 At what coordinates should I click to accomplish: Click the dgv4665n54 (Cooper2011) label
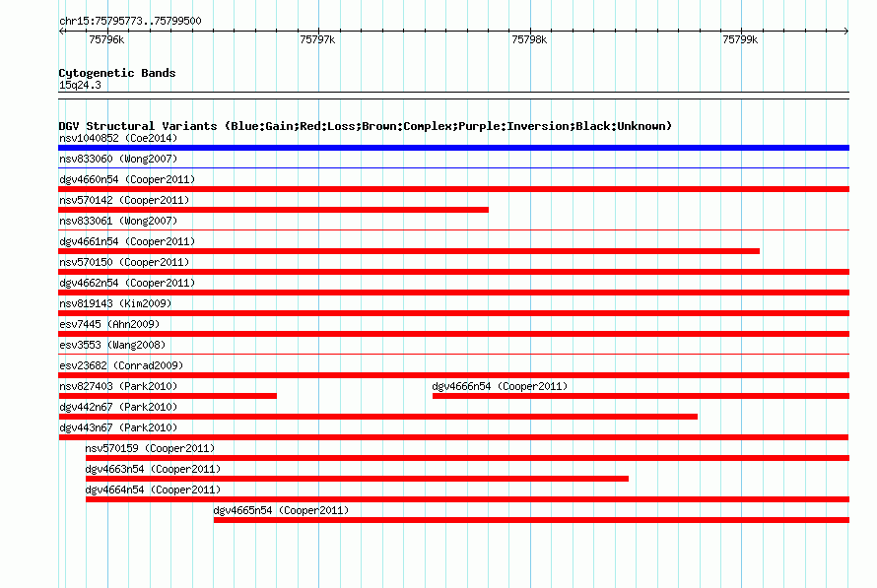(281, 510)
